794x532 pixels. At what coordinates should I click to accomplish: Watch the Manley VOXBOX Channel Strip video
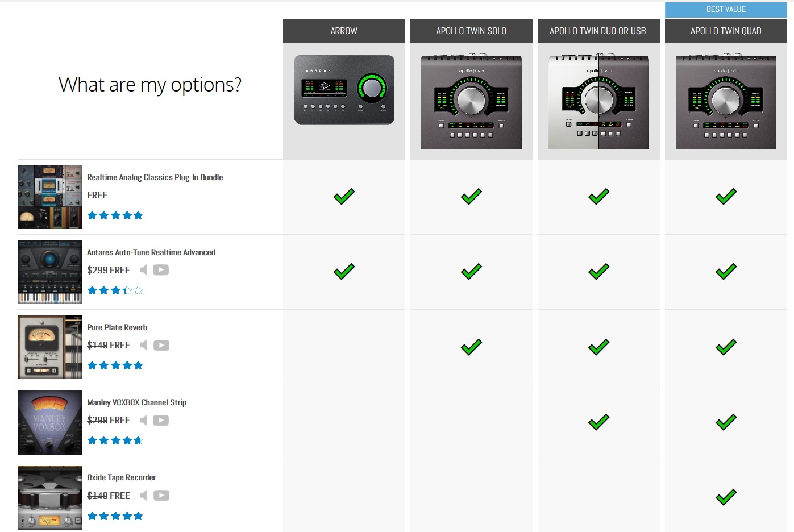161,420
